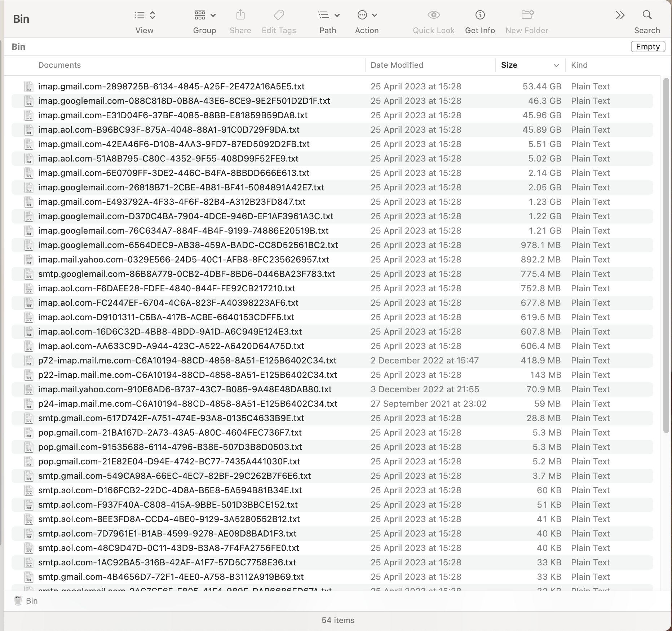Select smtp.aol.com-F937F40A file name
The height and width of the screenshot is (631, 672).
pos(168,505)
